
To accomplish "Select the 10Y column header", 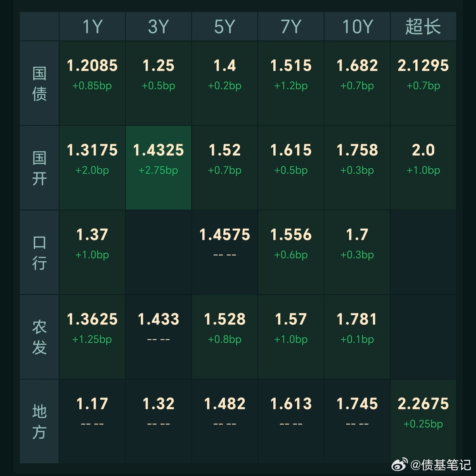I will [357, 26].
